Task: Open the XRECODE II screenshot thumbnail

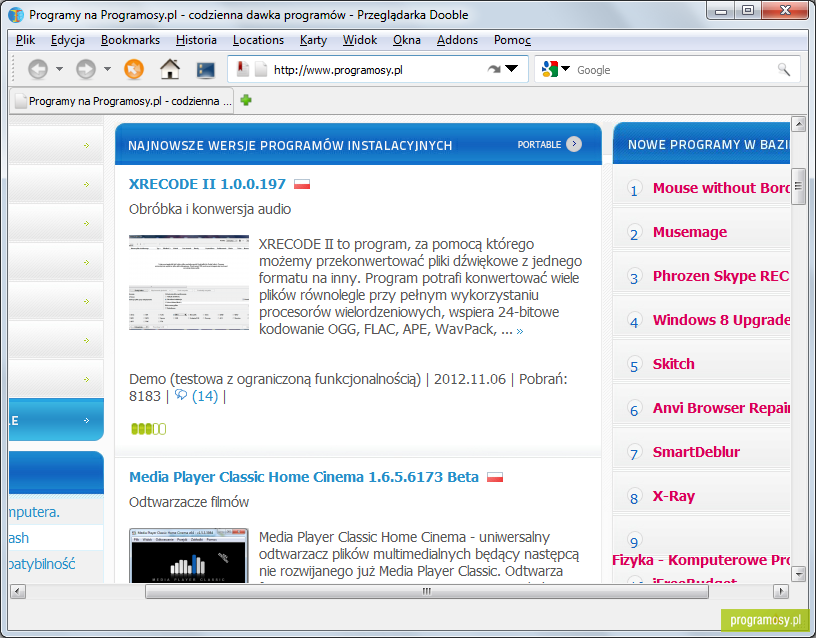Action: pyautogui.click(x=189, y=283)
